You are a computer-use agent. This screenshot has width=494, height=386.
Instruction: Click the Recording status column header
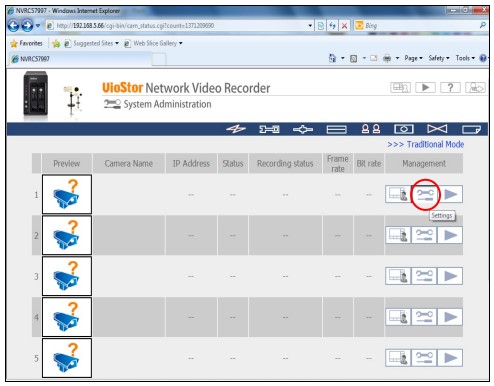285,163
